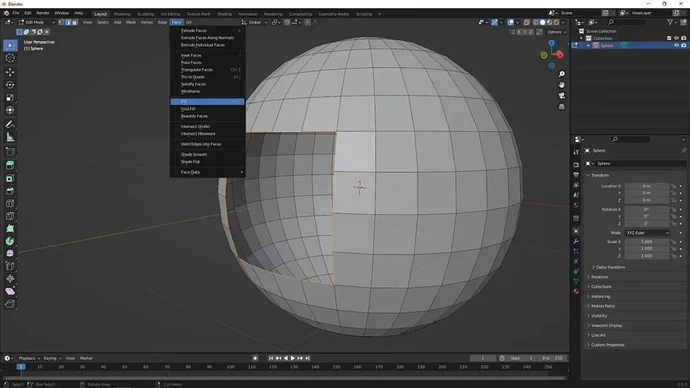Select the Cursor tool
690x388 pixels.
coord(10,58)
